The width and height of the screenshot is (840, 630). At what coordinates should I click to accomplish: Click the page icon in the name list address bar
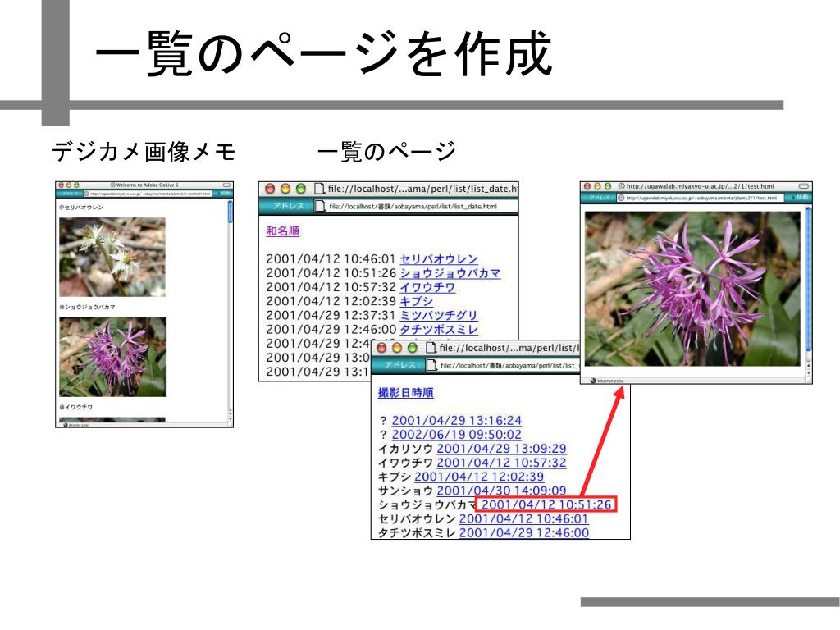tap(431, 365)
